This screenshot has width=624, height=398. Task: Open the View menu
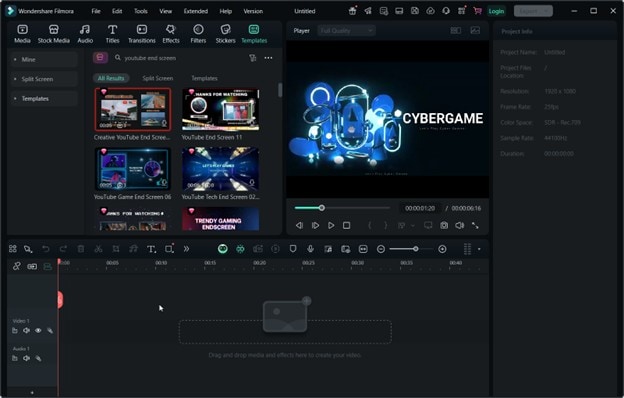(166, 11)
